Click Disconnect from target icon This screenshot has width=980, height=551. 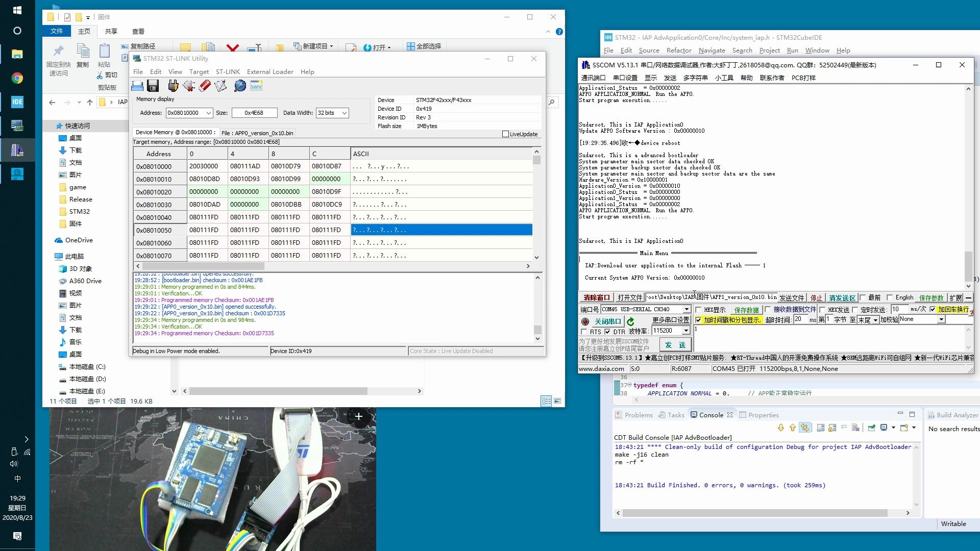(x=189, y=86)
